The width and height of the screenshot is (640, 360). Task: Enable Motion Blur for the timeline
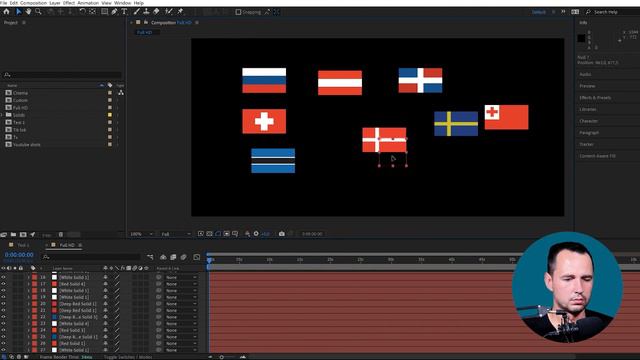tap(183, 257)
